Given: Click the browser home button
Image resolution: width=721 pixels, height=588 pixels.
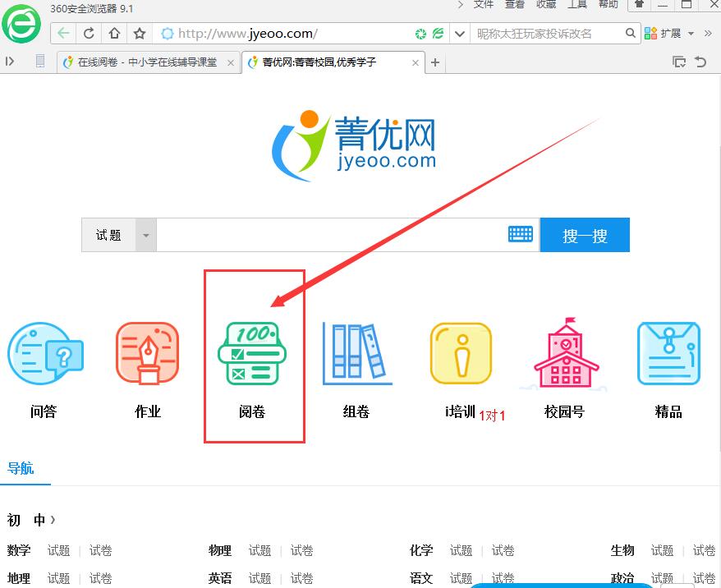Looking at the screenshot, I should (114, 34).
